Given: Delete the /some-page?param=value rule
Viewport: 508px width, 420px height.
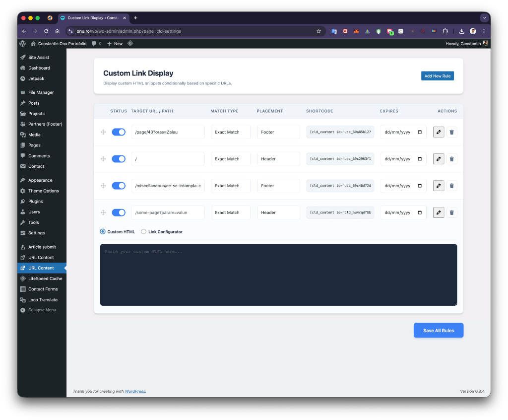Looking at the screenshot, I should (x=451, y=213).
